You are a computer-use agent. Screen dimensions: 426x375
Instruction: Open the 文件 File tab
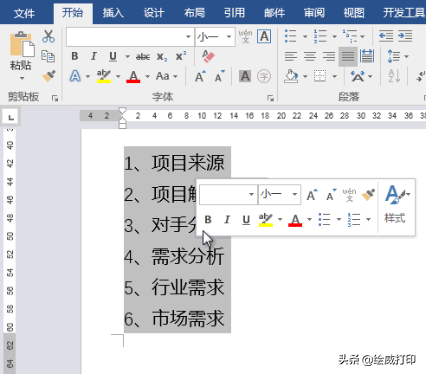click(24, 13)
